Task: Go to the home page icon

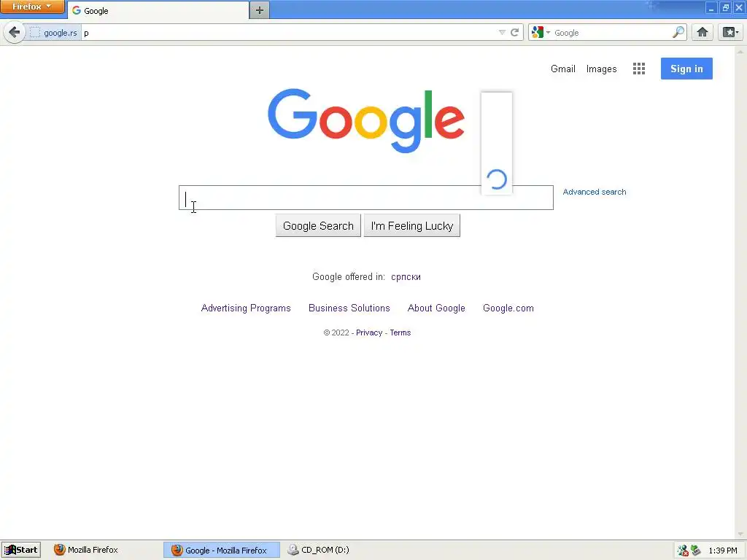Action: coord(703,32)
